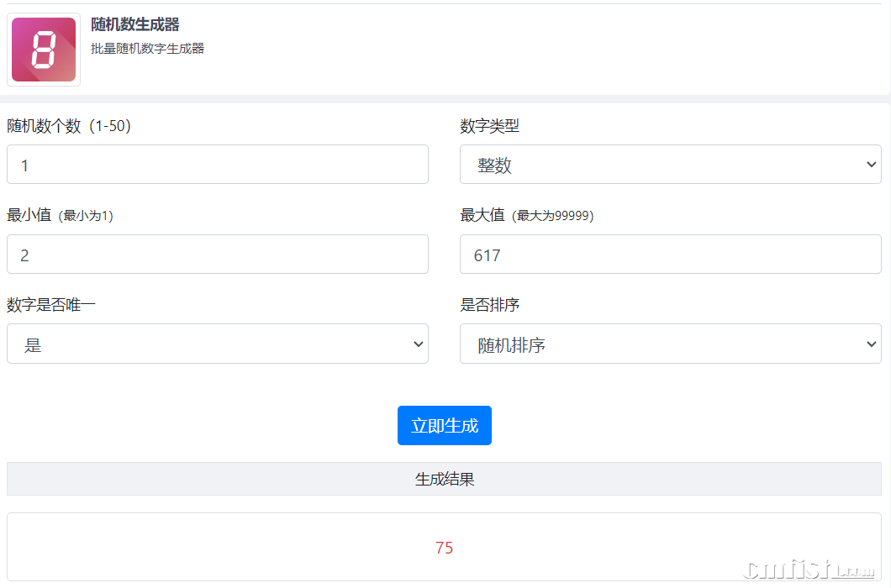Click the 随机数生成器 title text
891x588 pixels.
pyautogui.click(x=135, y=24)
